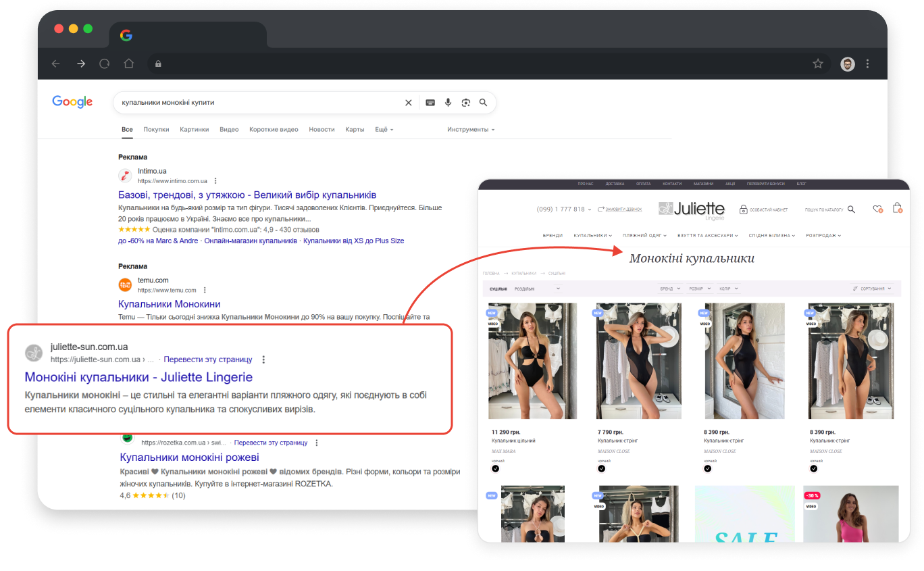This screenshot has height=571, width=924.
Task: Open Монокіні купальники - Juliette Lingerie result
Action: pyautogui.click(x=138, y=377)
